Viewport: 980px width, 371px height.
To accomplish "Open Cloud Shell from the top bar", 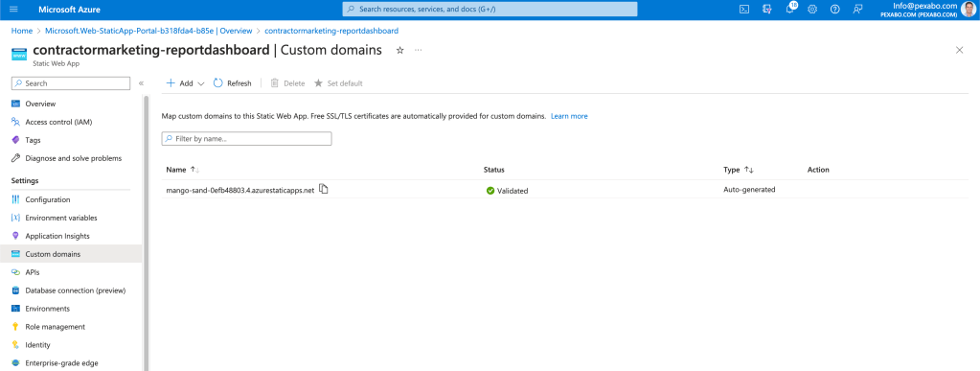I will (744, 10).
